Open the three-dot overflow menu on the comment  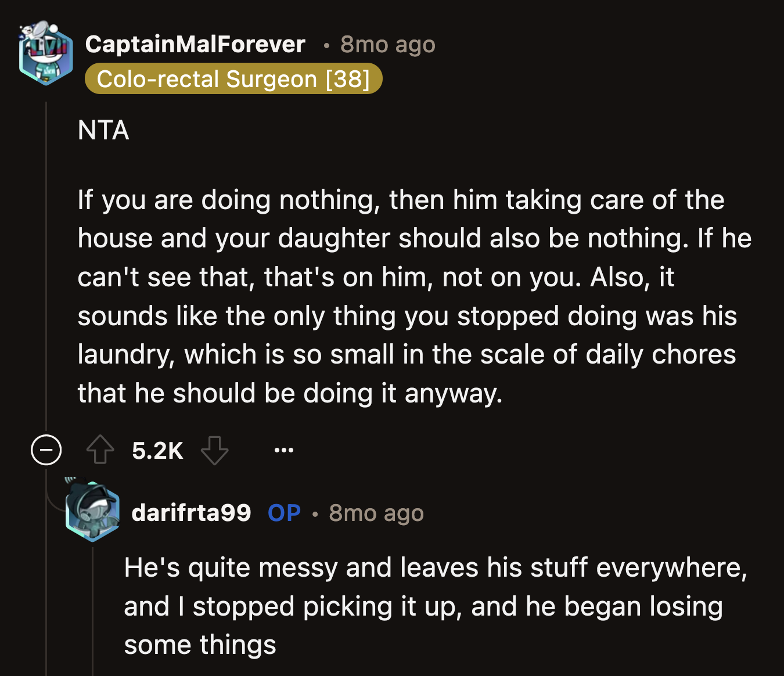[x=284, y=450]
